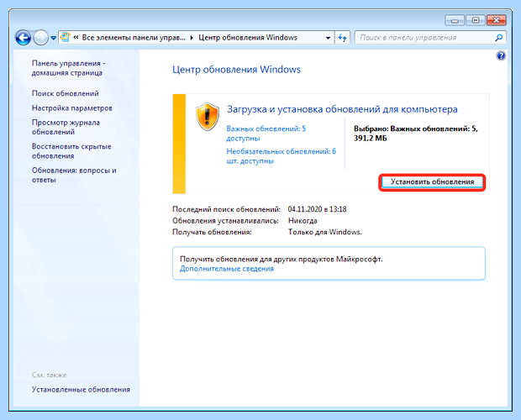Click breadcrumb Центр обновления Windows
The width and height of the screenshot is (521, 420).
(248, 38)
